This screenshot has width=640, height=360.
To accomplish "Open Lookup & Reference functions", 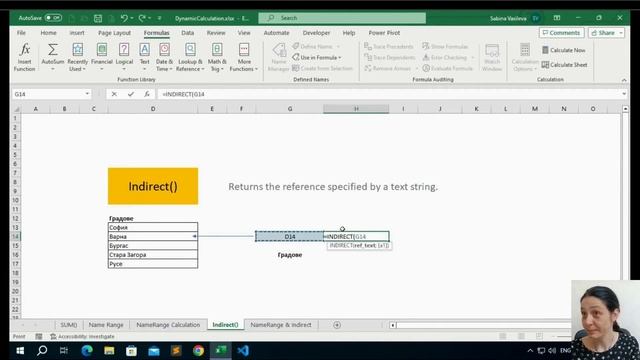I will click(x=190, y=57).
